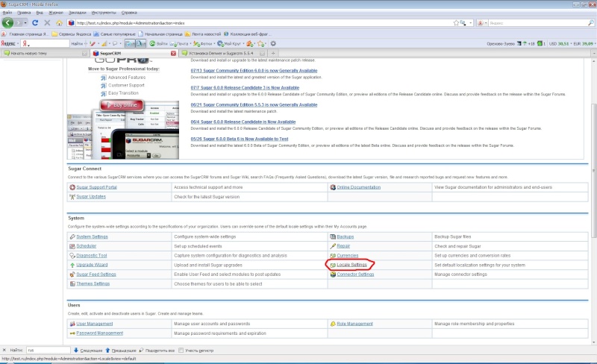Go back with the green back arrow
Screen dimensions: 597x364
7,23
